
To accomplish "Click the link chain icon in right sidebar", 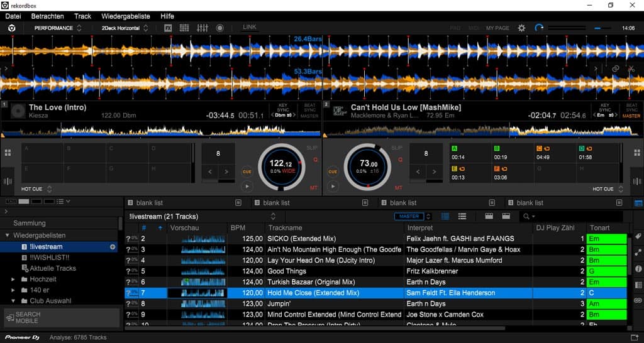I will pyautogui.click(x=638, y=300).
